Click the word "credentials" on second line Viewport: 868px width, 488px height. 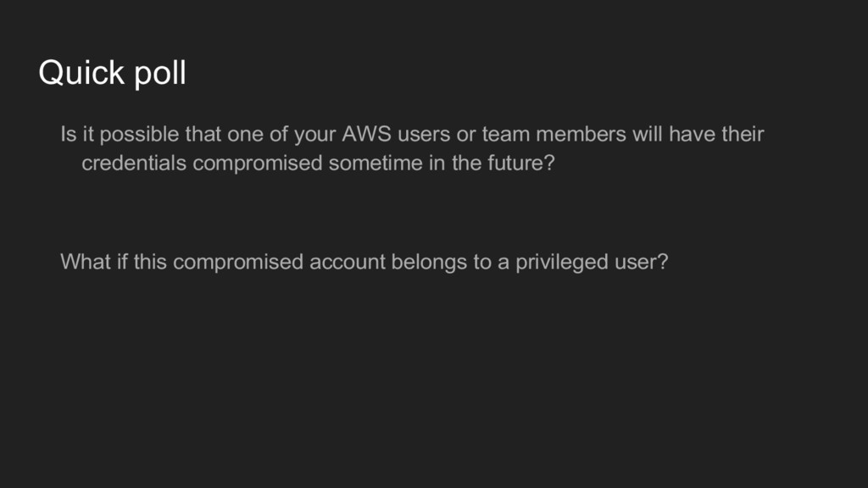click(134, 163)
